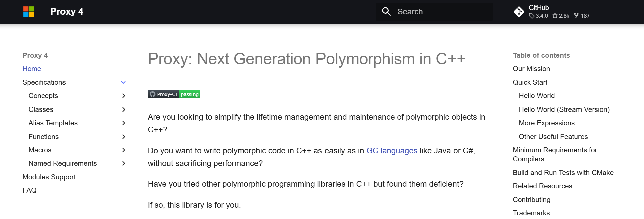Jump to Other Useful Features
Image resolution: width=644 pixels, height=219 pixels.
(x=553, y=137)
